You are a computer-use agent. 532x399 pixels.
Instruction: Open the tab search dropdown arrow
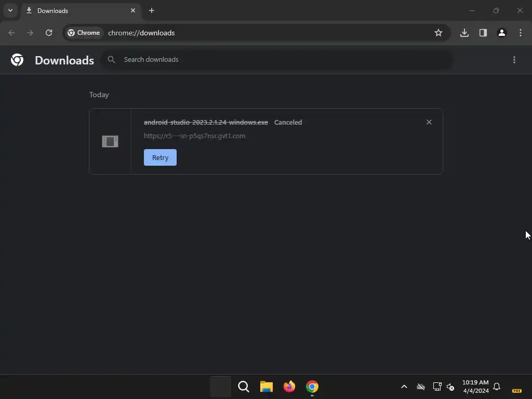pos(10,10)
